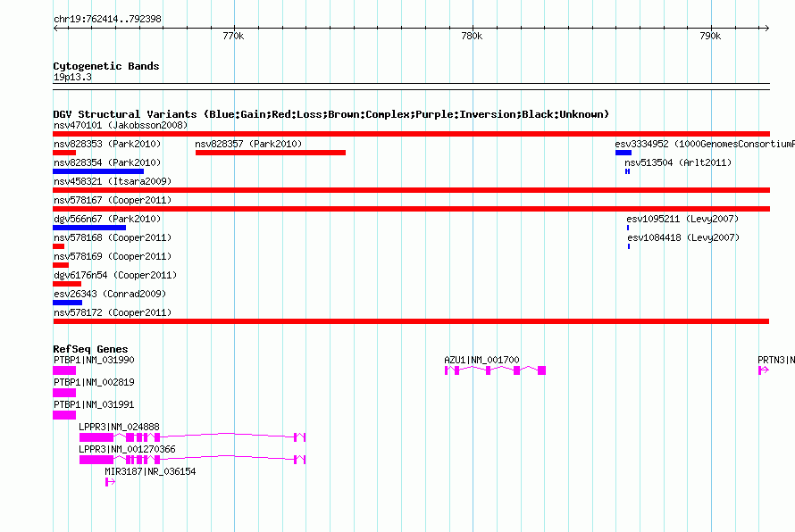Open the MIR3187|NR_036154 gene label

pos(150,471)
